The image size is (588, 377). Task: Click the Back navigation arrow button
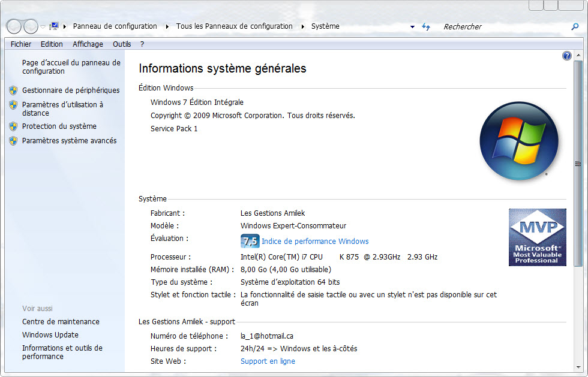14,26
